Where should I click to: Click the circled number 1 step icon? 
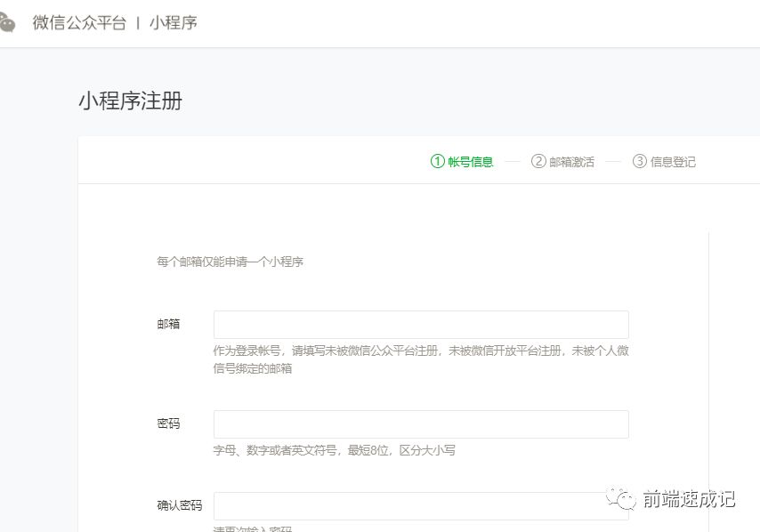(x=437, y=161)
